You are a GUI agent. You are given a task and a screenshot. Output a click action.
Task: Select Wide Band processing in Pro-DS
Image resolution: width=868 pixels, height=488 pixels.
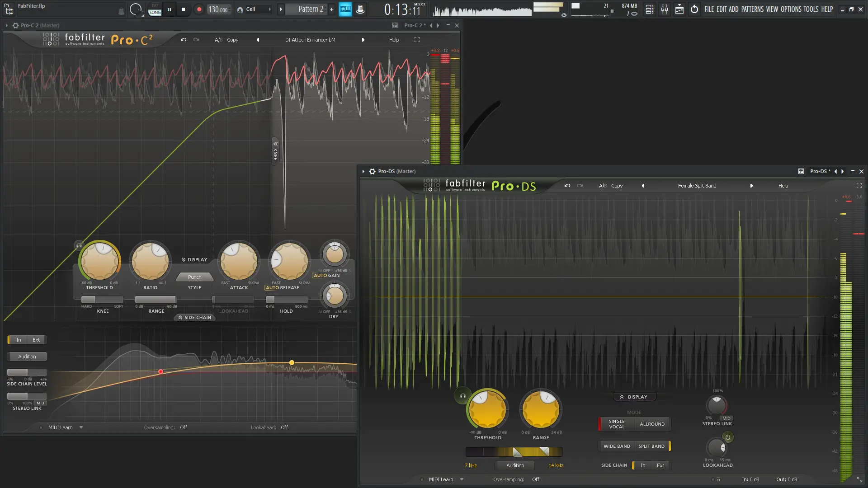(x=617, y=446)
